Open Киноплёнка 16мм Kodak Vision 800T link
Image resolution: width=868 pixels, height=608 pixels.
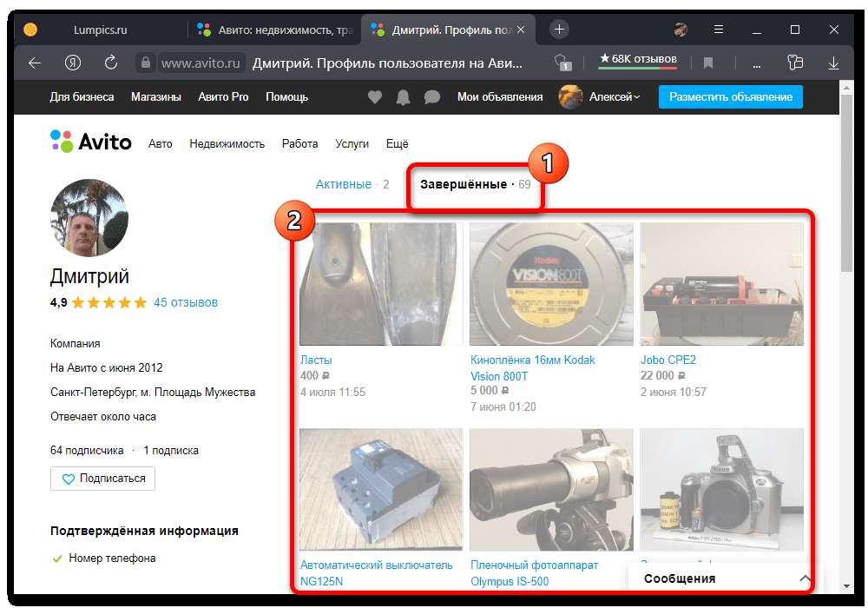533,368
